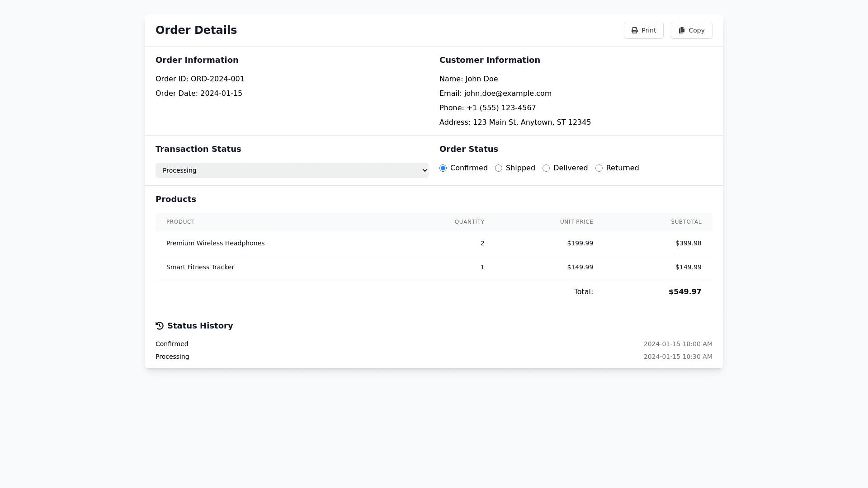Click the Status History clock icon
The height and width of the screenshot is (488, 868).
(x=160, y=326)
